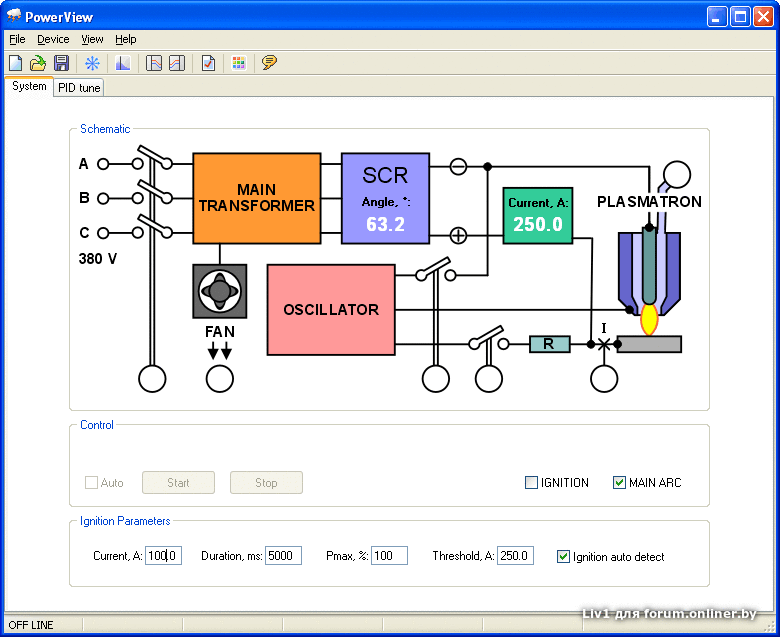Click the New file toolbar icon
Viewport: 780px width, 637px height.
coord(15,63)
